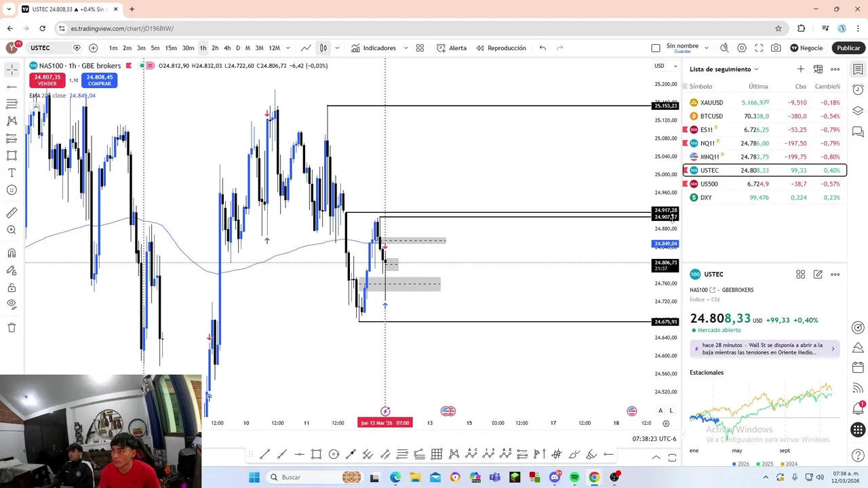Expand more timeframes dropdown after 12M
This screenshot has height=488, width=868.
click(x=288, y=48)
